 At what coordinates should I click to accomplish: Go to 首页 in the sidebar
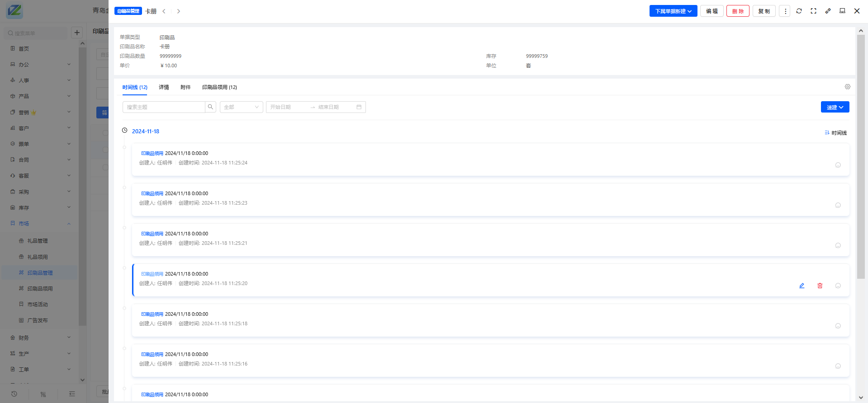[24, 49]
